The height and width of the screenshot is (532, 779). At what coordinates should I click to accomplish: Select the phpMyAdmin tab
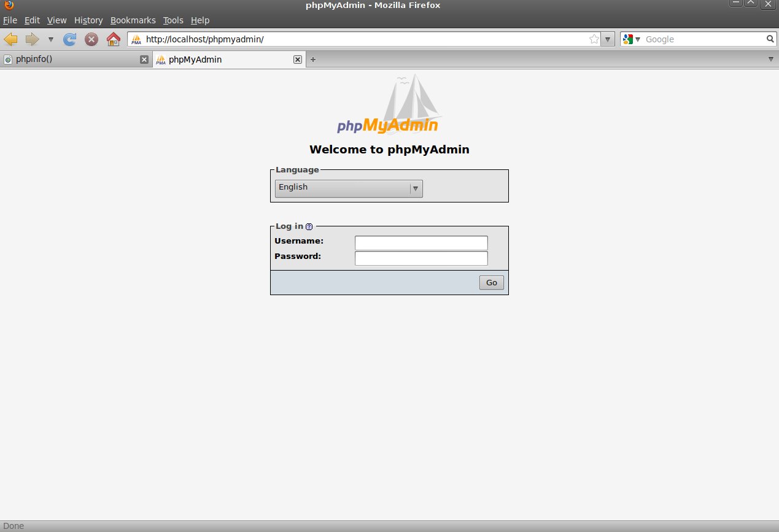229,60
